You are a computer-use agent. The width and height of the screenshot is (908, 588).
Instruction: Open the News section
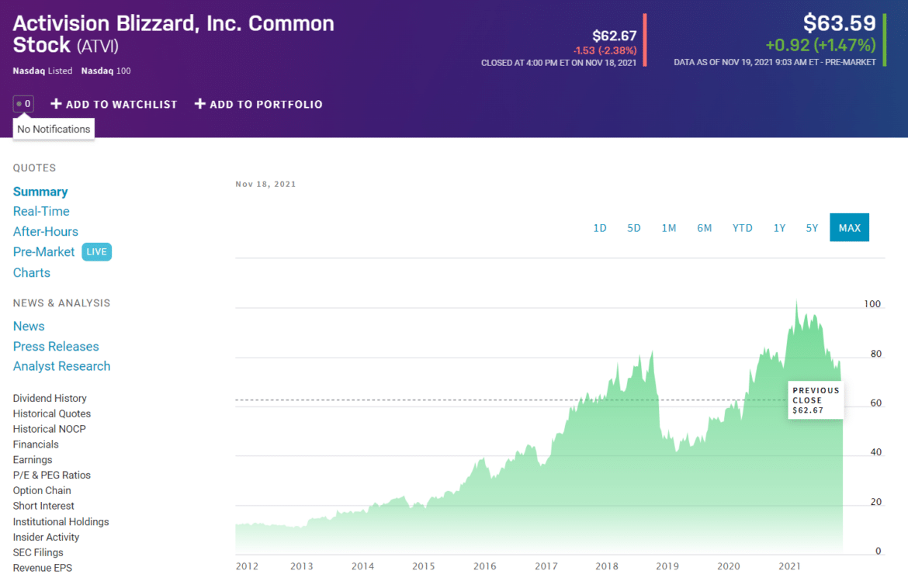click(29, 326)
